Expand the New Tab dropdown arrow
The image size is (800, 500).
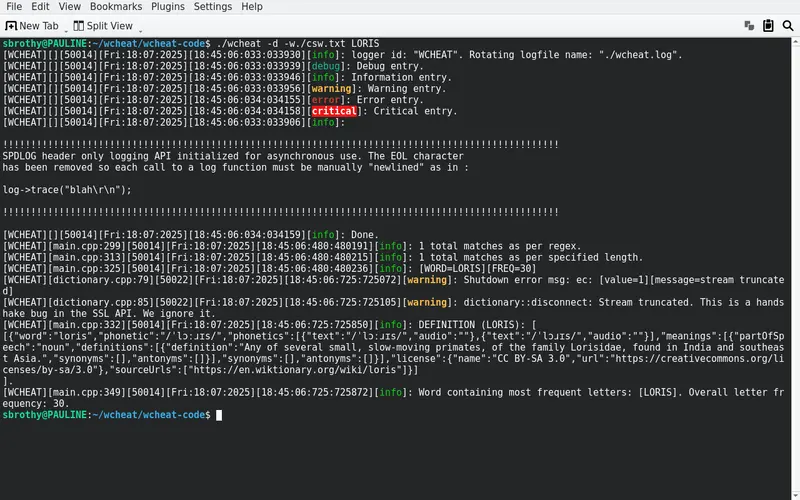click(67, 28)
